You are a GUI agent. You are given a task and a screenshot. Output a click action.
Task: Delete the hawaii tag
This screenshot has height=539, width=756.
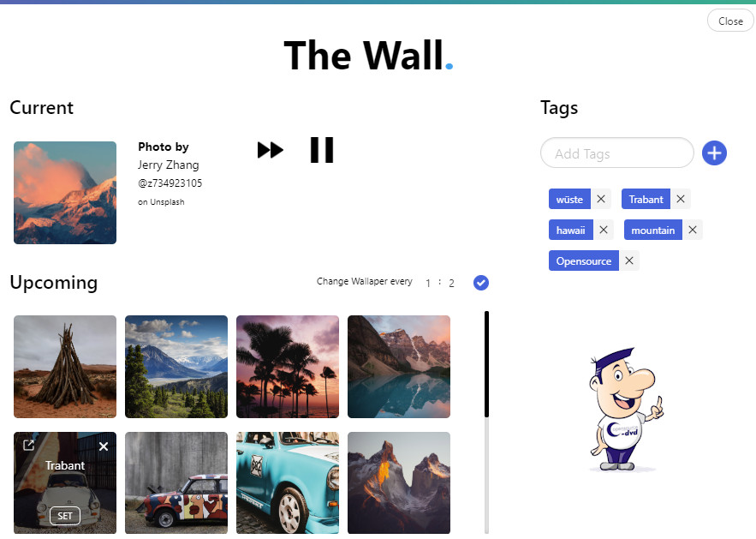[603, 230]
